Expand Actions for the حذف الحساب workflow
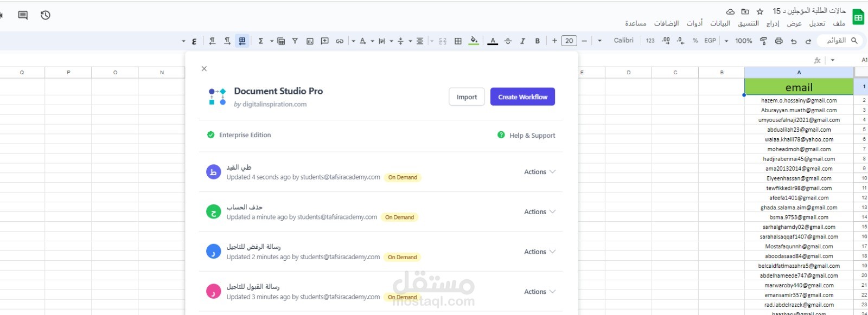Image resolution: width=868 pixels, height=315 pixels. 540,212
